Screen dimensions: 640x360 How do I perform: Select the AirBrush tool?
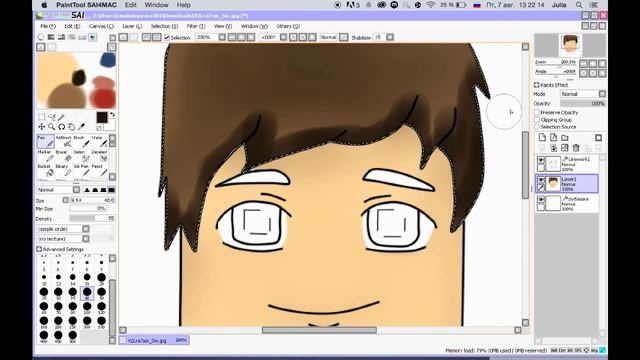(x=63, y=141)
